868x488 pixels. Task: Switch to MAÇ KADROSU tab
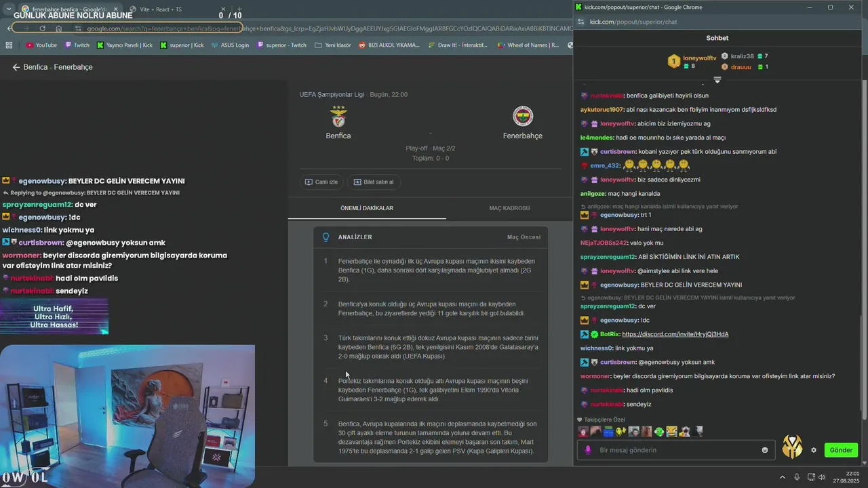pos(509,208)
